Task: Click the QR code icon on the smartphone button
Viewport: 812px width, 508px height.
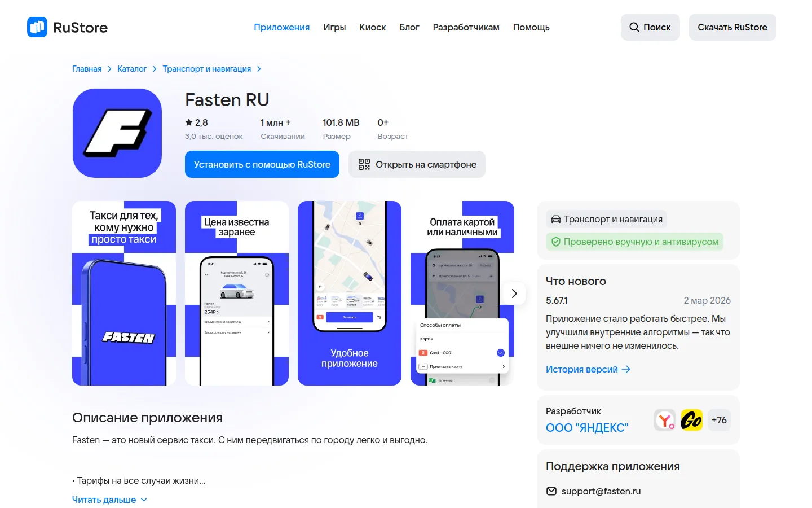Action: pyautogui.click(x=364, y=164)
